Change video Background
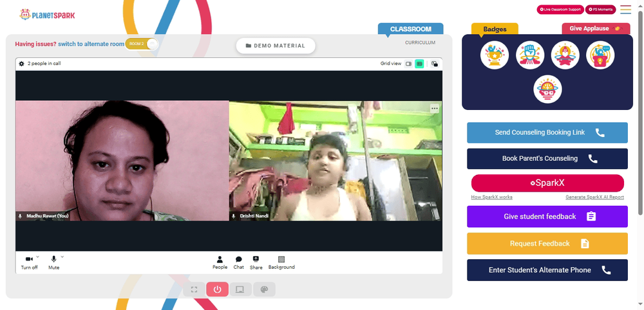This screenshot has width=644, height=310. (281, 263)
